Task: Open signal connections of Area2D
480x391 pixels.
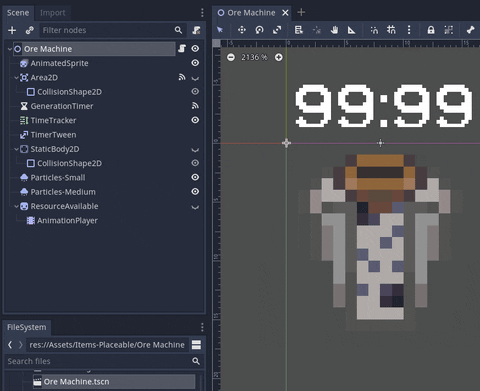Action: click(182, 77)
